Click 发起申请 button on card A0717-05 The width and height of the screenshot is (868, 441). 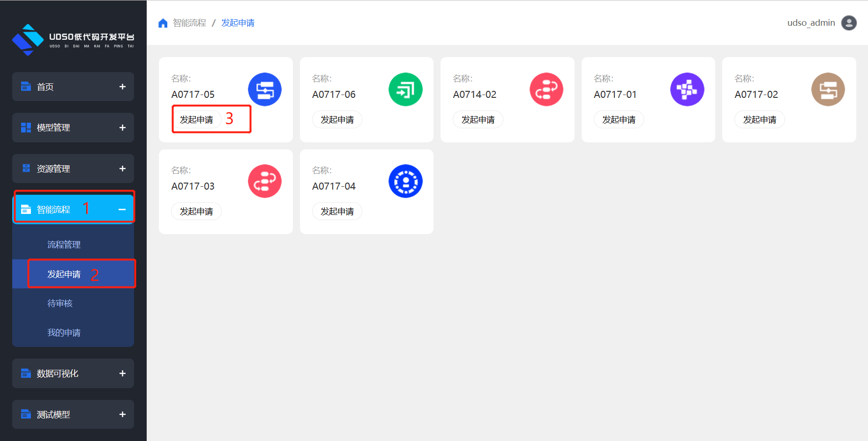point(196,120)
